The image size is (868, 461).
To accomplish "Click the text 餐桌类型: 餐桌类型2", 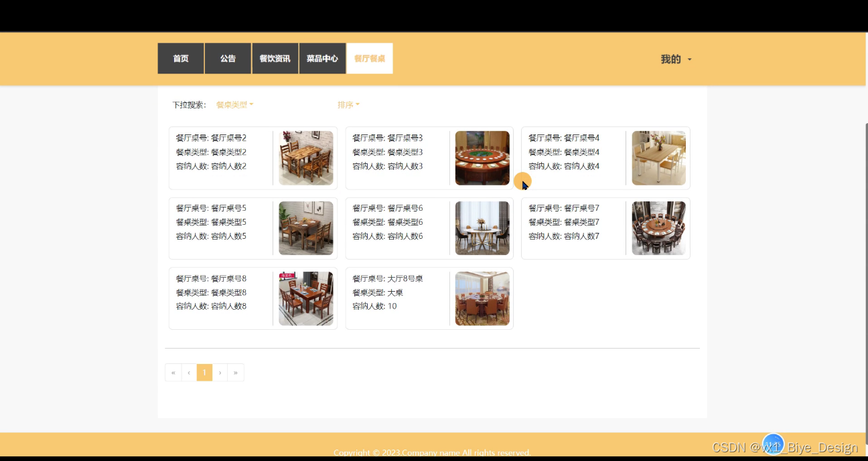I will coord(211,152).
